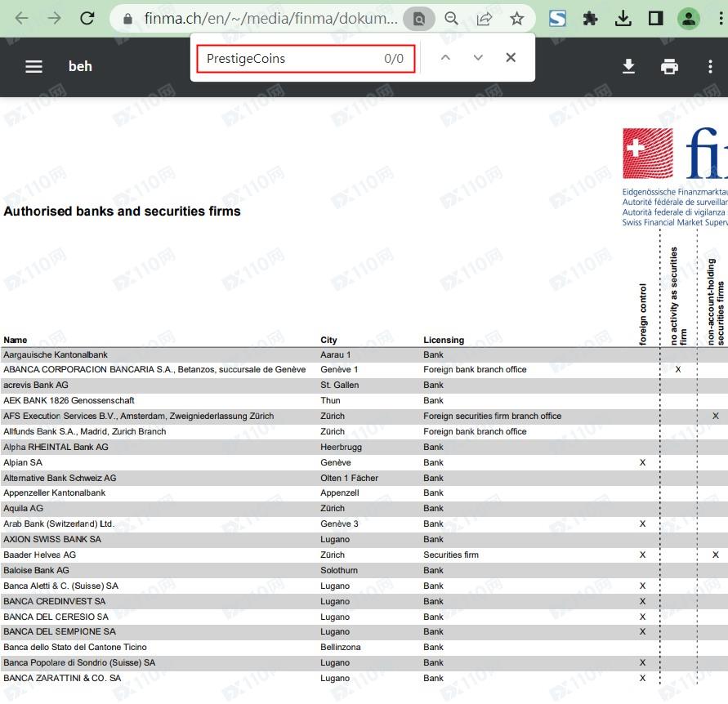Open PDF viewer more options menu
This screenshot has width=728, height=704.
pyautogui.click(x=709, y=66)
